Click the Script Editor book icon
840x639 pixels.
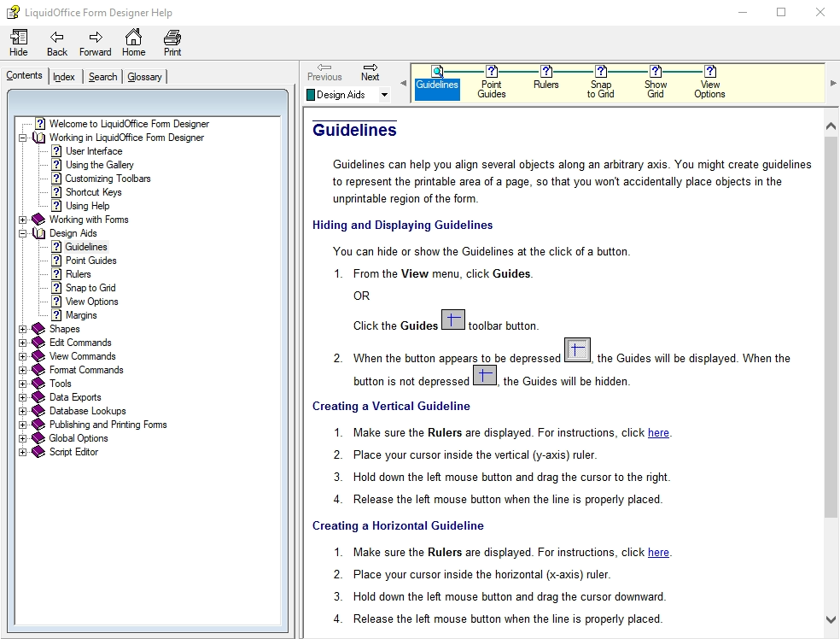[38, 452]
